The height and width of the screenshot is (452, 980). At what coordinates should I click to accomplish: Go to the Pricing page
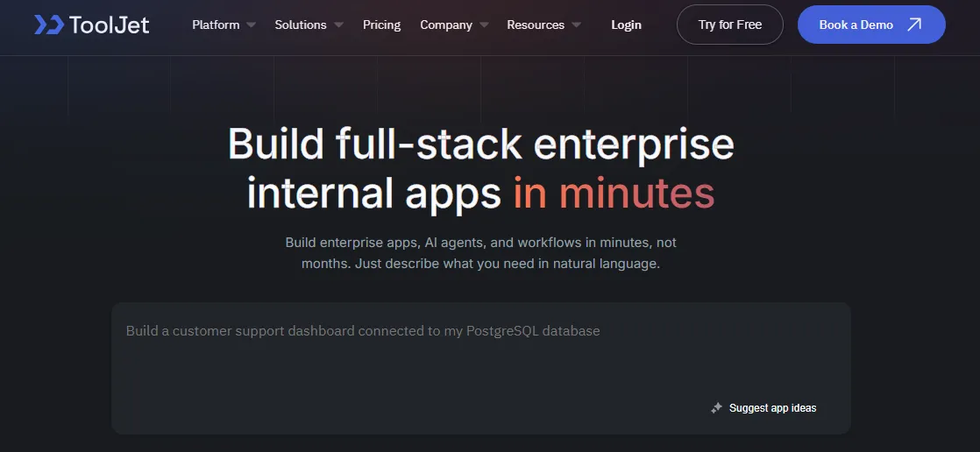point(382,25)
